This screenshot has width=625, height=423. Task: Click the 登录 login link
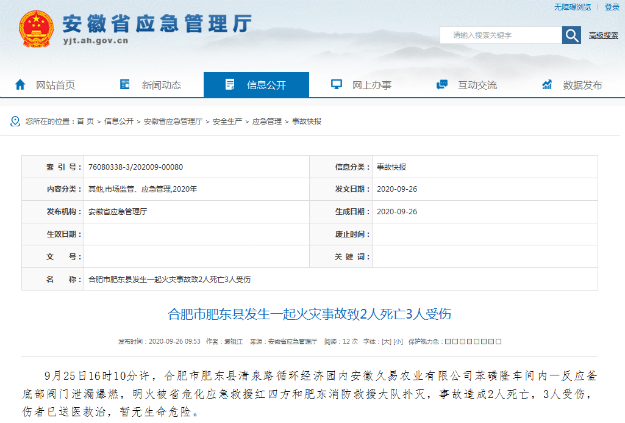[612, 7]
